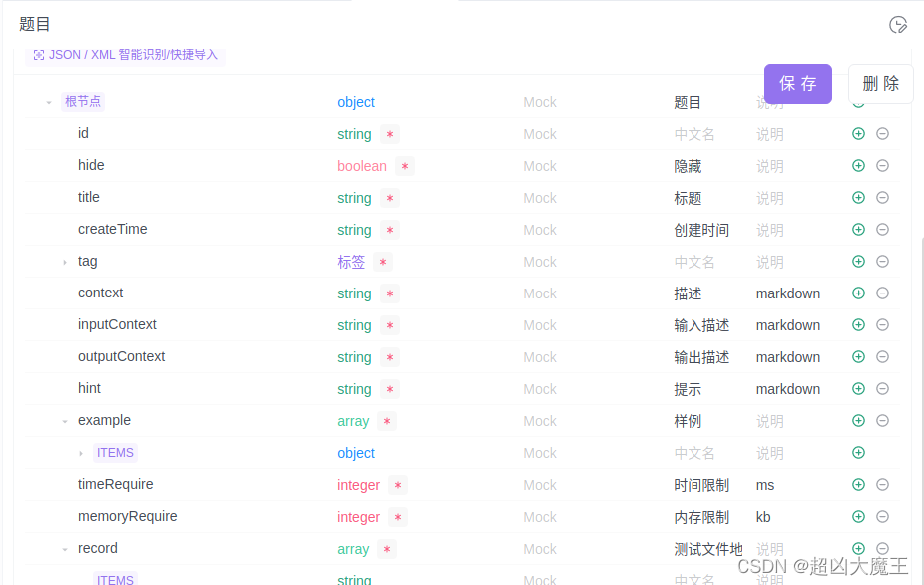Remove the hide field row

882,165
